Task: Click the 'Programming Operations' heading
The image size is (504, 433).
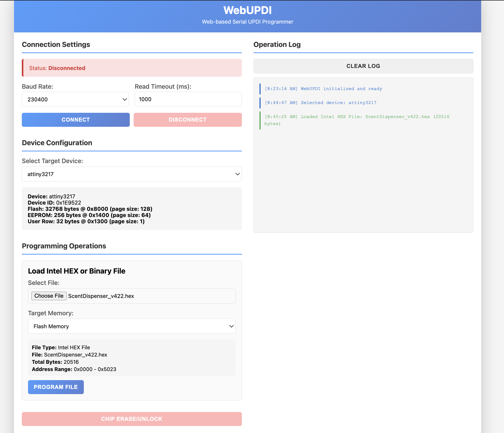Action: [64, 246]
